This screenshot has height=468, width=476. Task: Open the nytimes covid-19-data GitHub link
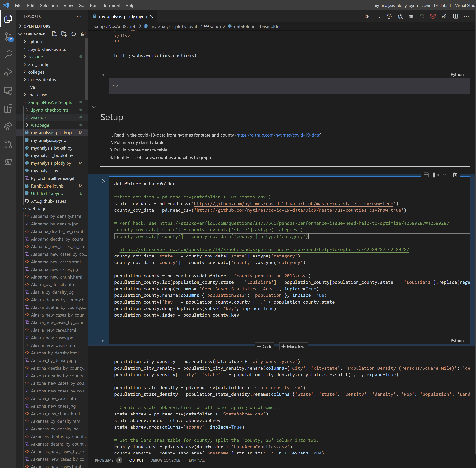tap(278, 135)
